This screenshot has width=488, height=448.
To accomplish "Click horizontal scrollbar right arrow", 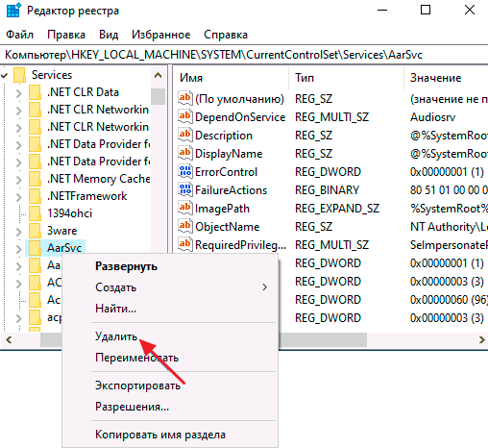I will coord(481,339).
